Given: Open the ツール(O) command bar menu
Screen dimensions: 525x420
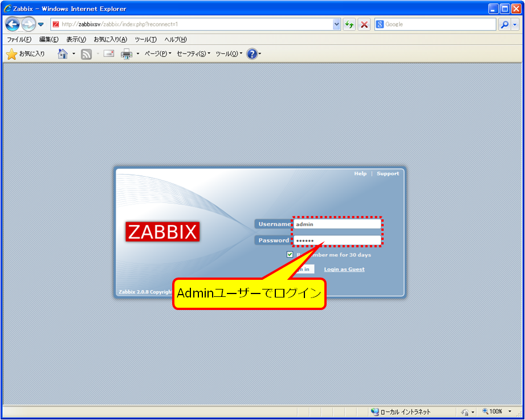Looking at the screenshot, I should tap(229, 54).
